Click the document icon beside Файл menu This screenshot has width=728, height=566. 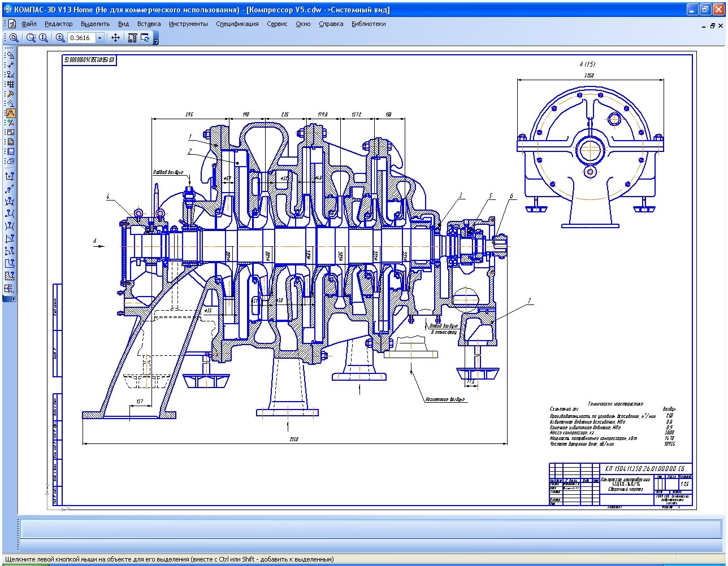[12, 24]
